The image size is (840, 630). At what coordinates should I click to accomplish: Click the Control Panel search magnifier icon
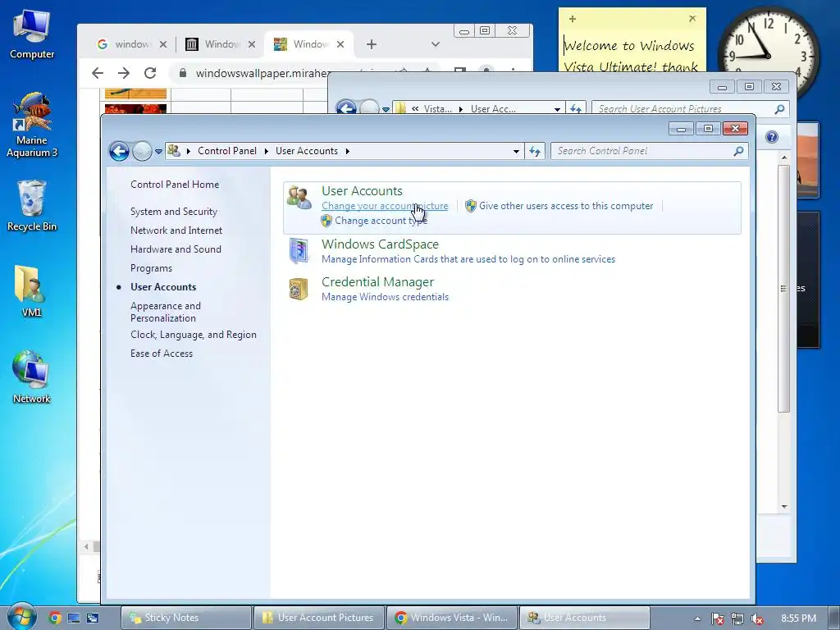click(x=738, y=151)
